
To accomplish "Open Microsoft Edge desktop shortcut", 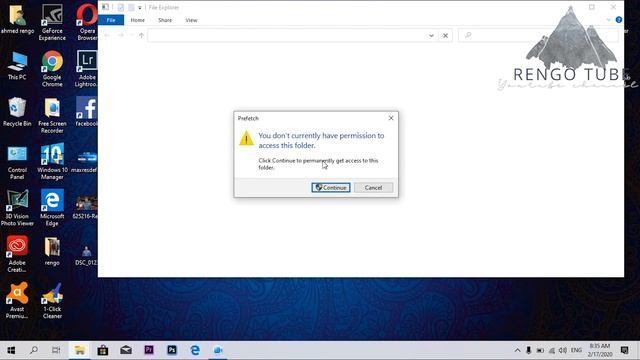I will pyautogui.click(x=52, y=208).
